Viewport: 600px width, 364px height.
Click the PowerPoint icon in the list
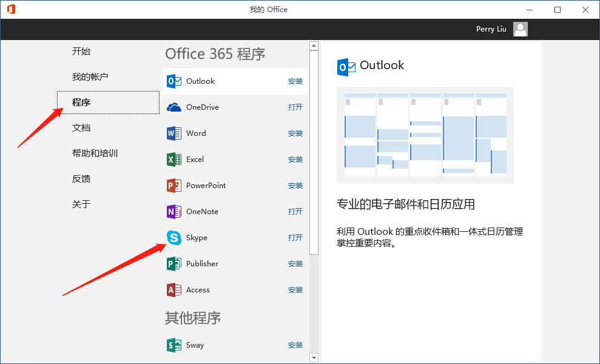pyautogui.click(x=174, y=185)
